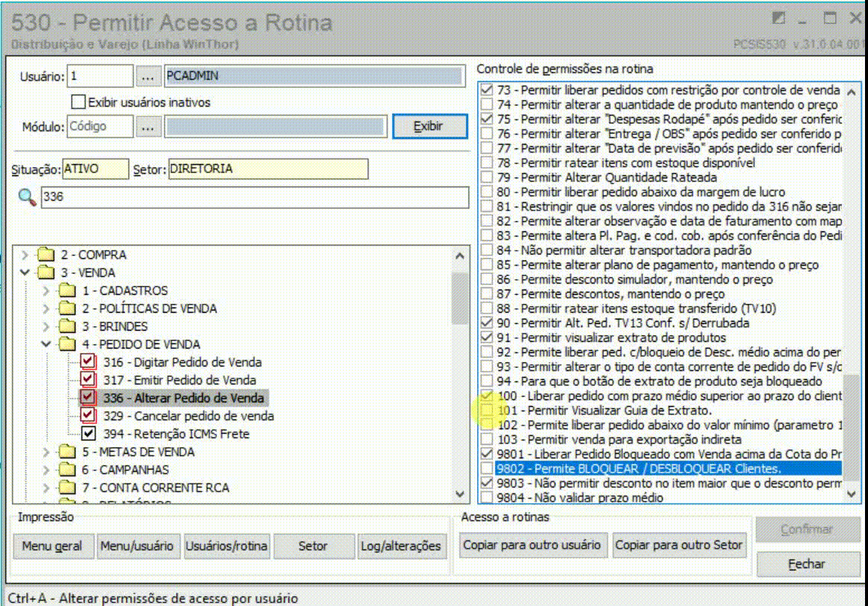Toggle Exibir usuários inativos checkbox
The height and width of the screenshot is (606, 868).
click(78, 102)
